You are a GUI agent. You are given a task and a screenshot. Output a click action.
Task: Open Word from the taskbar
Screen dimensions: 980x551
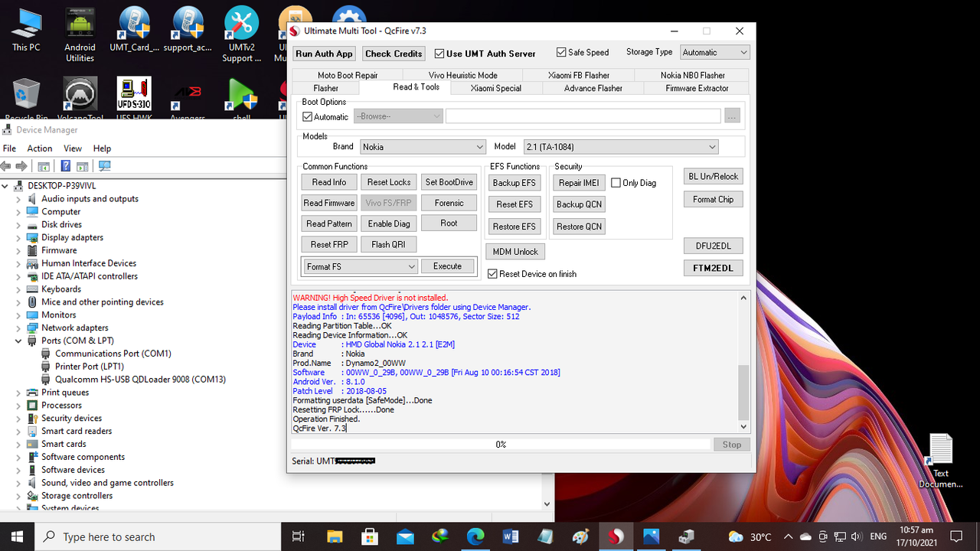click(511, 536)
